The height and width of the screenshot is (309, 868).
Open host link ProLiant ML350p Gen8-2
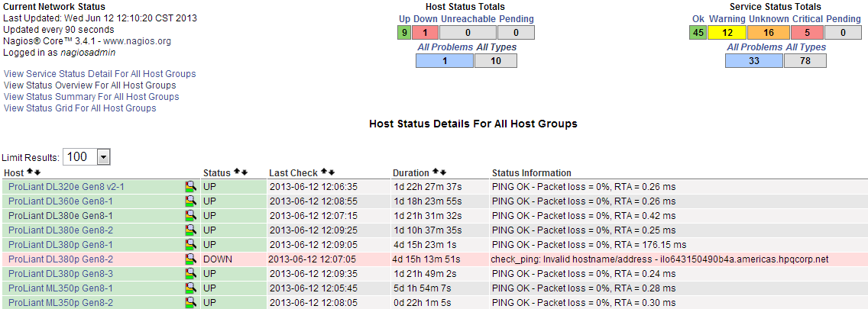point(61,302)
